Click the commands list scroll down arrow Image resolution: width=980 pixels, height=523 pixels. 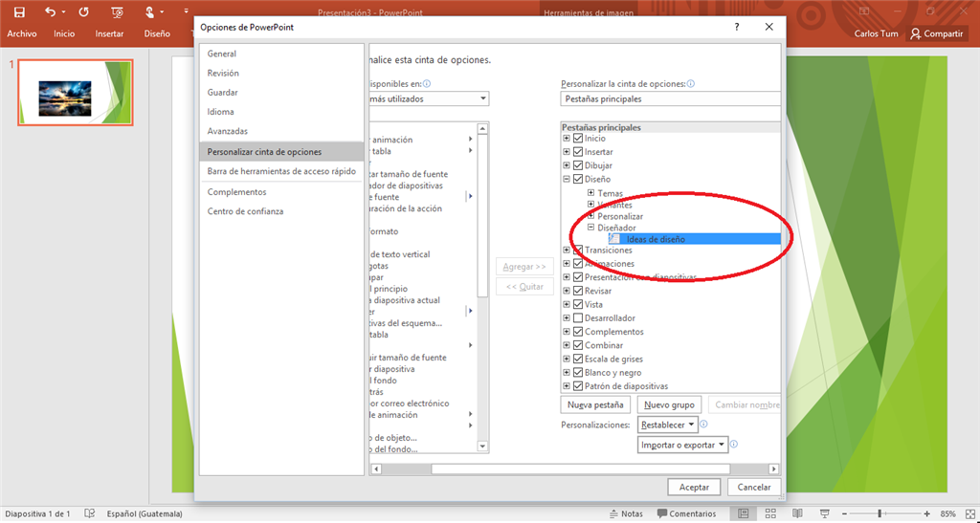click(x=482, y=446)
